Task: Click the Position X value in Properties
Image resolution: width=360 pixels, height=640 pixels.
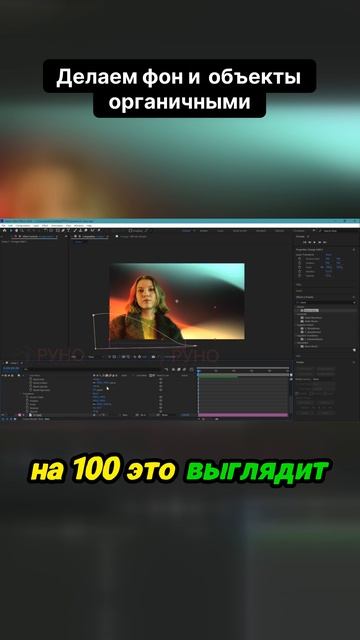Action: 328,263
